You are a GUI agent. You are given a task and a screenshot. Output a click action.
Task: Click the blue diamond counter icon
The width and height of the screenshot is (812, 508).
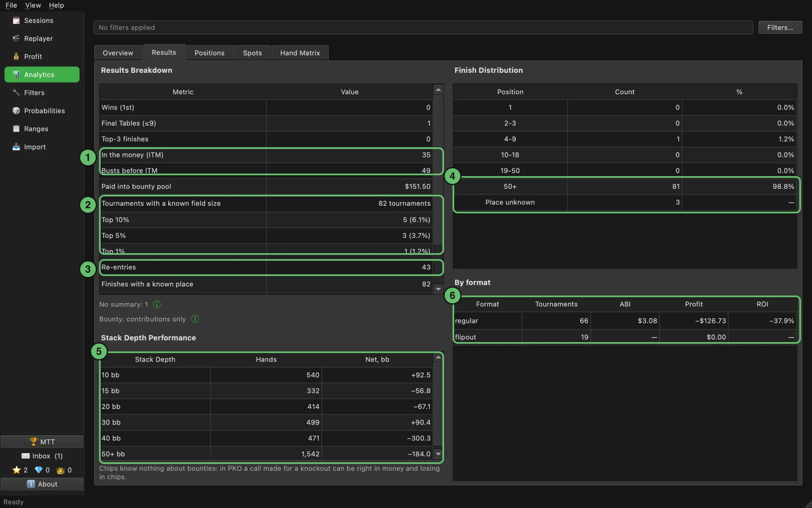click(38, 470)
